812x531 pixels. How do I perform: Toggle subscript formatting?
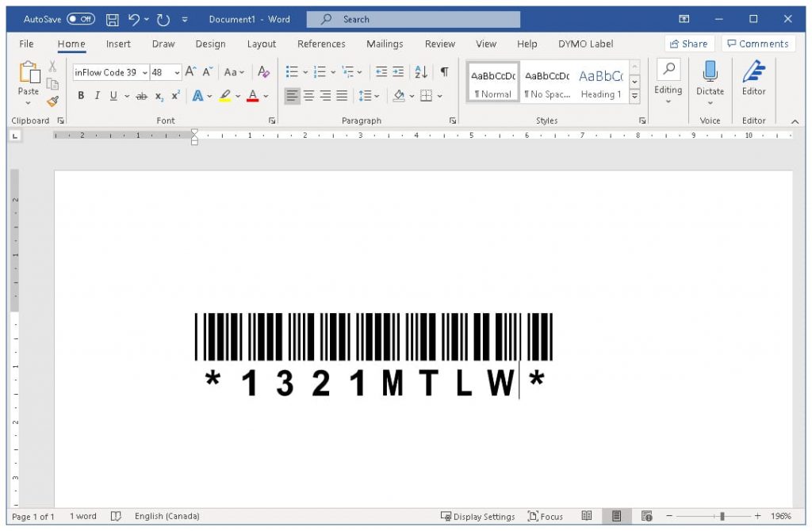(x=159, y=96)
